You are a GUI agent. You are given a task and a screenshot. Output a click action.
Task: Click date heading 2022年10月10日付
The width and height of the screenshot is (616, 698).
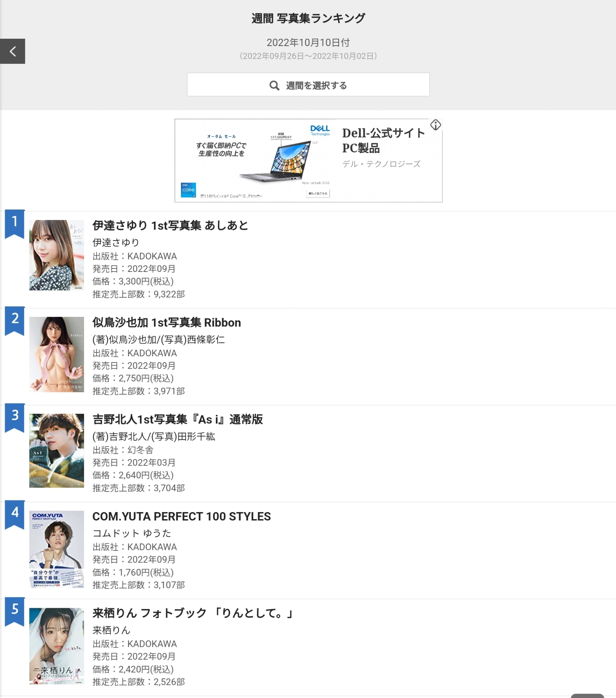coord(308,42)
